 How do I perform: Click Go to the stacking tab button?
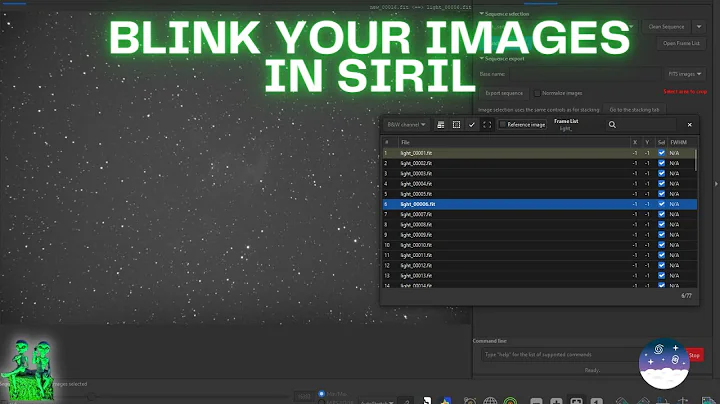point(634,110)
